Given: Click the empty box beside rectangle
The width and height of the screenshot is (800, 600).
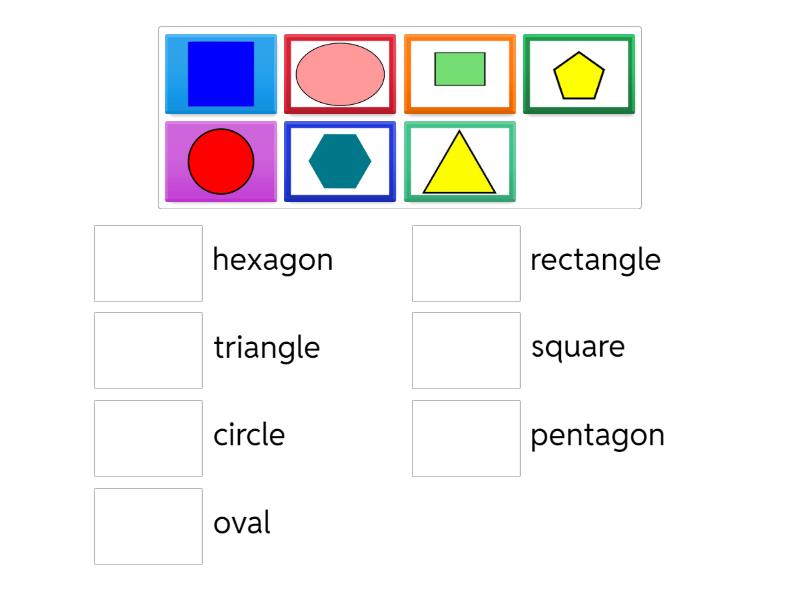Looking at the screenshot, I should [x=466, y=263].
